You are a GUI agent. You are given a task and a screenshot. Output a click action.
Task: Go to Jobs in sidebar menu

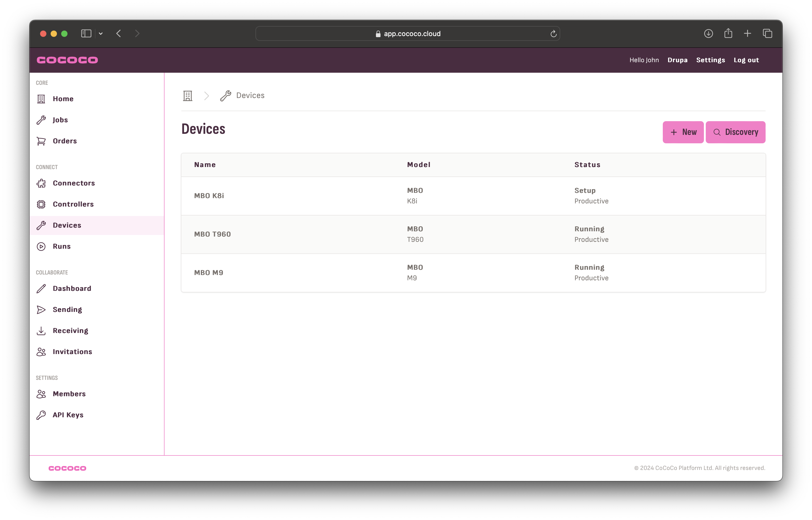pos(60,120)
